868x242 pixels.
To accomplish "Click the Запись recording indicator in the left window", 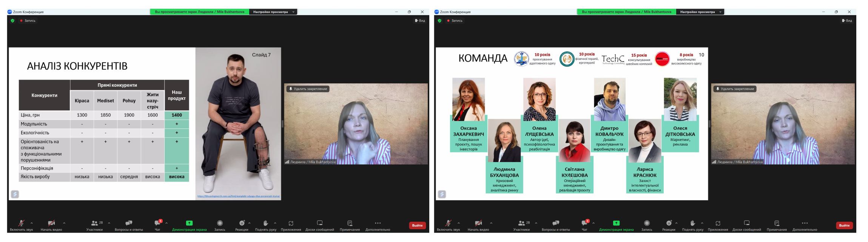I will (28, 21).
